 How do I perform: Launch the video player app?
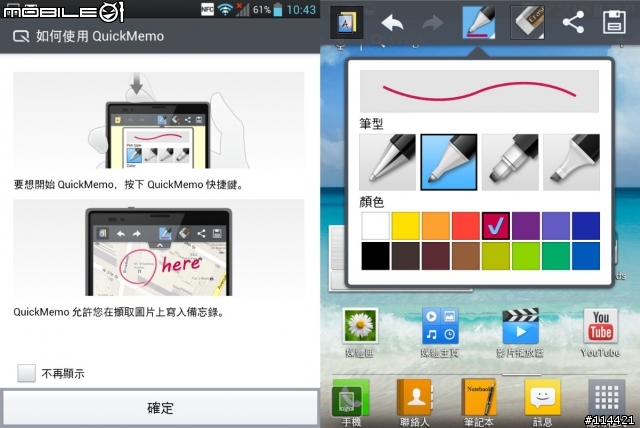tap(520, 333)
